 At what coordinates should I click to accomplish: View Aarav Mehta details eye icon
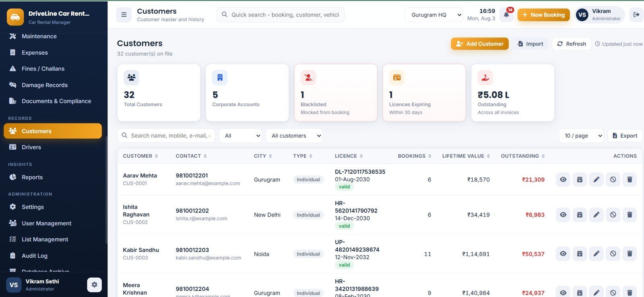[x=563, y=179]
